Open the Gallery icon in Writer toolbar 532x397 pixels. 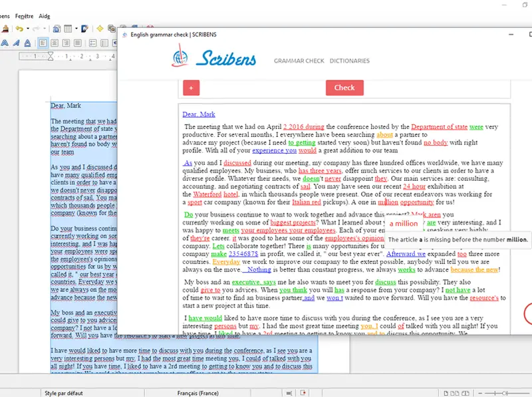[111, 29]
